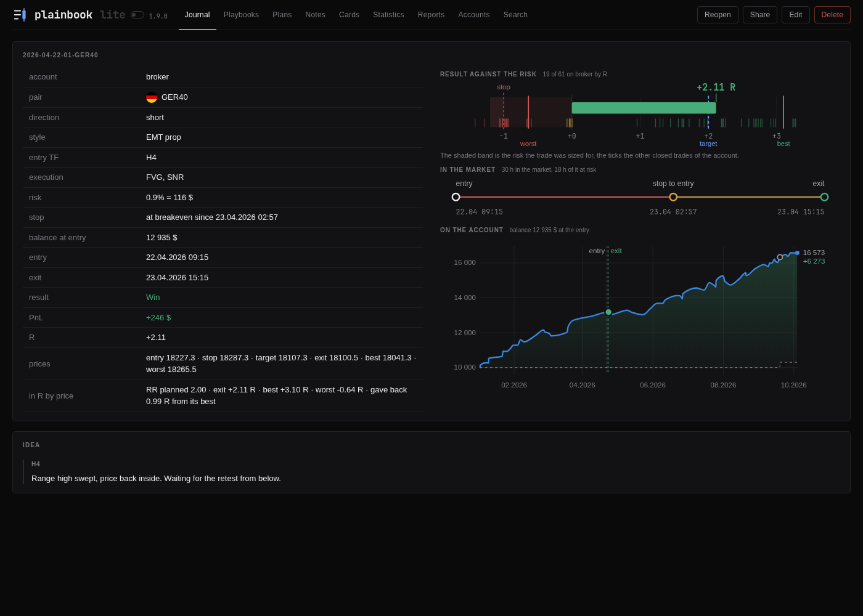Switch to the Reports tab
The height and width of the screenshot is (616, 863).
[x=431, y=15]
